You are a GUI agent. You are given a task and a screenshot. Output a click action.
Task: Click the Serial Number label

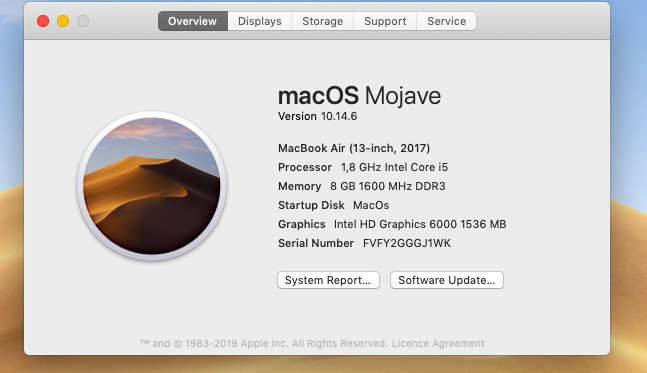(316, 243)
